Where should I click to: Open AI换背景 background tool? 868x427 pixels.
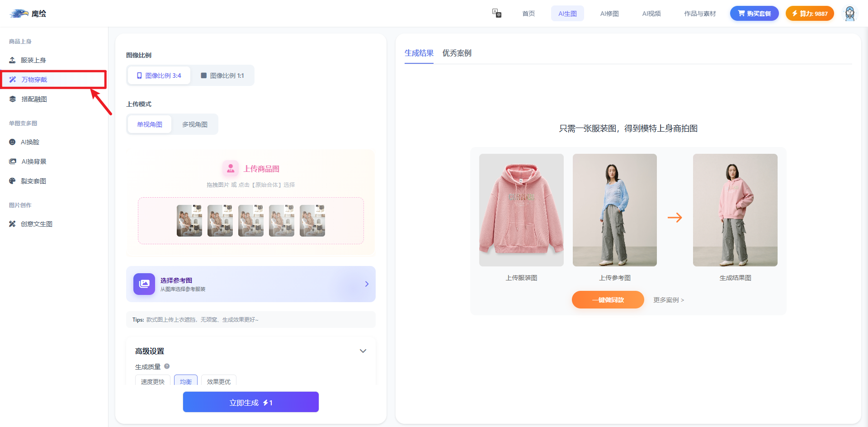(33, 161)
